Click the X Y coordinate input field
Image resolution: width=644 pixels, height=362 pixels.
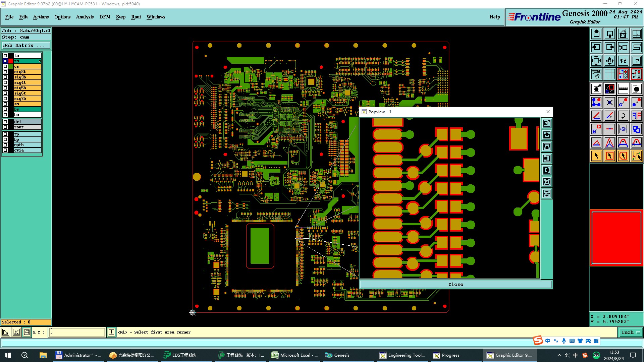pos(77,332)
